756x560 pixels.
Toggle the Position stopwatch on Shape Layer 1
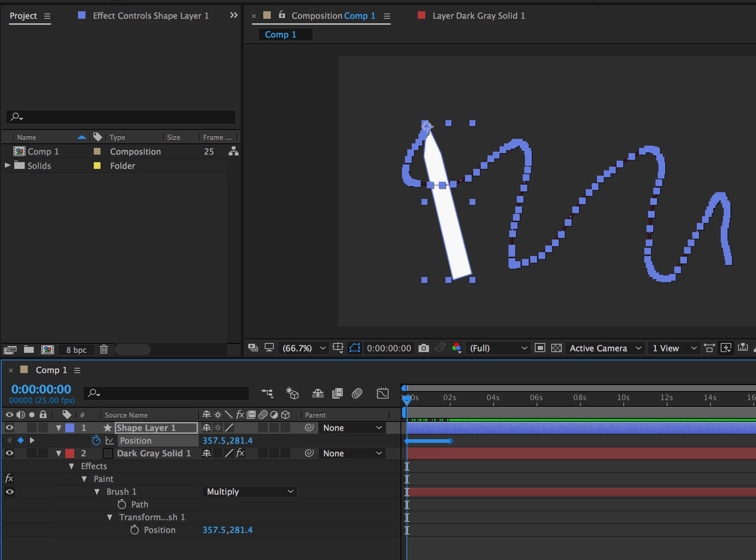96,440
